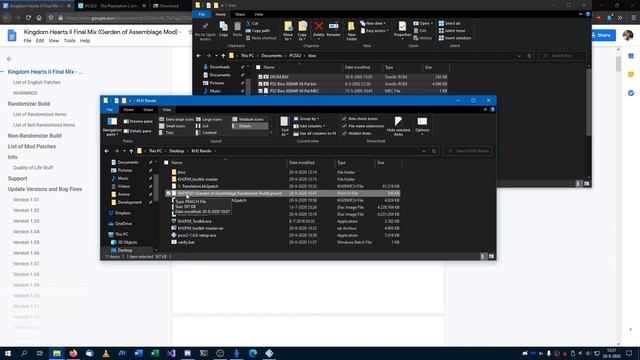Viewport: 640px width, 360px height.
Task: Choose Tiles layout in View ribbon
Action: [x=167, y=133]
